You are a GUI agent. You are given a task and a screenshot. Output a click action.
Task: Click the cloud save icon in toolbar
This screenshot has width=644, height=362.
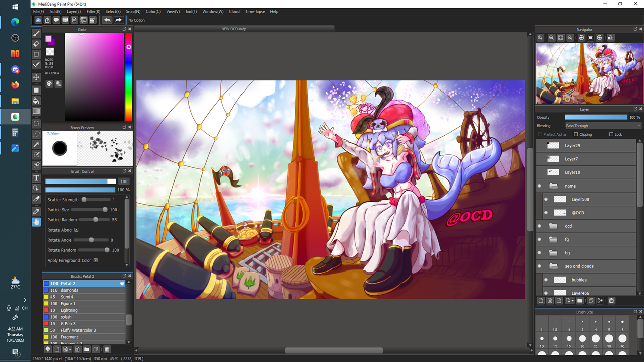(38, 20)
